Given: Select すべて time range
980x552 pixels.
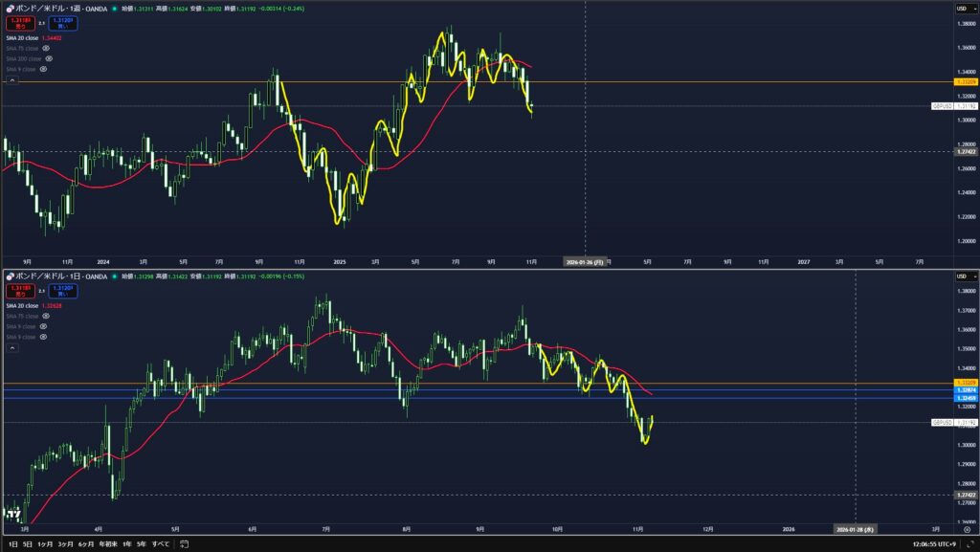Looking at the screenshot, I should (x=160, y=543).
